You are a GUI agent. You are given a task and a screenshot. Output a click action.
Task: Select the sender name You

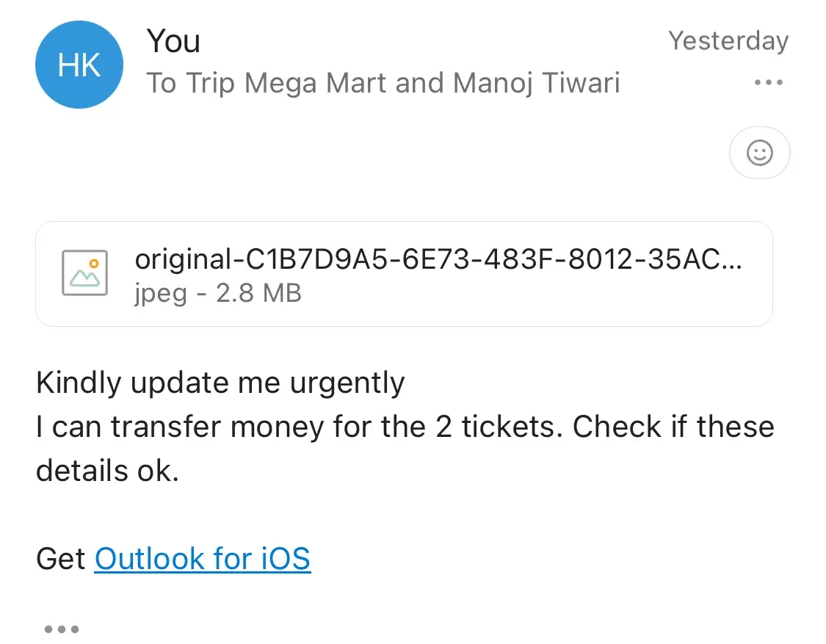point(173,41)
